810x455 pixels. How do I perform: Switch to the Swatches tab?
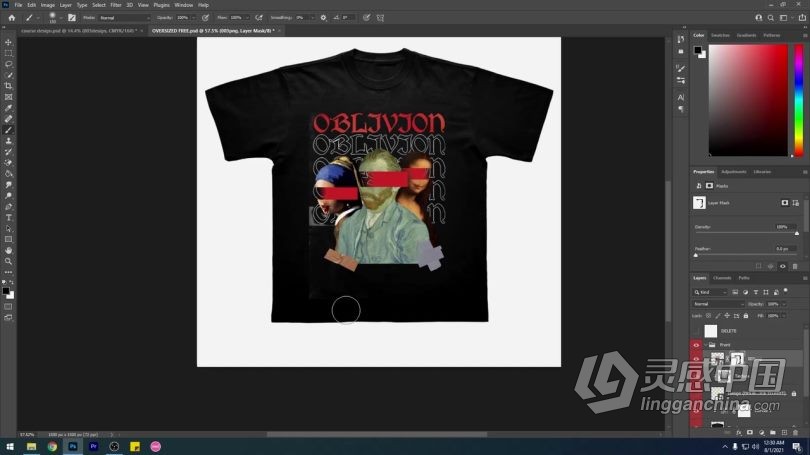pos(720,35)
